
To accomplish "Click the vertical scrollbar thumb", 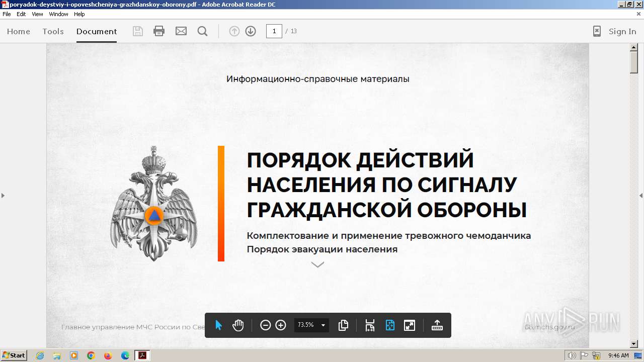I will 634,62.
